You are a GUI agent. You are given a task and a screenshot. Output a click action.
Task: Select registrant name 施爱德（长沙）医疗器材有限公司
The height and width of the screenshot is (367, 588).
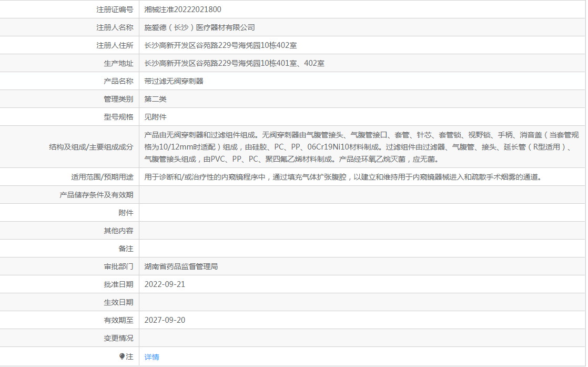coord(199,27)
